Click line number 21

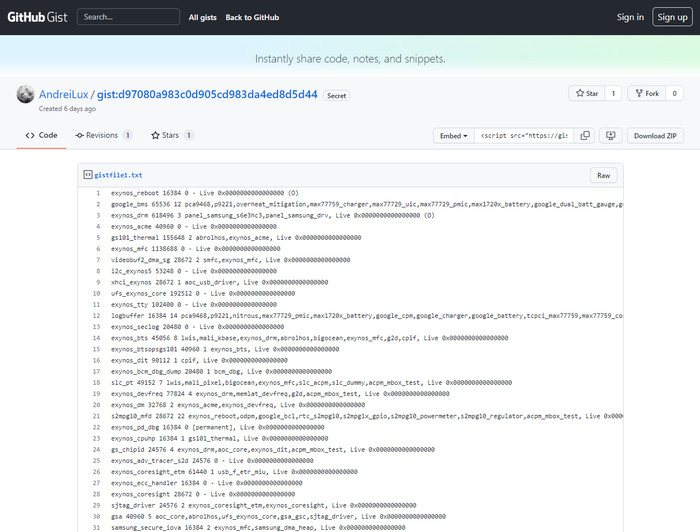(96, 416)
